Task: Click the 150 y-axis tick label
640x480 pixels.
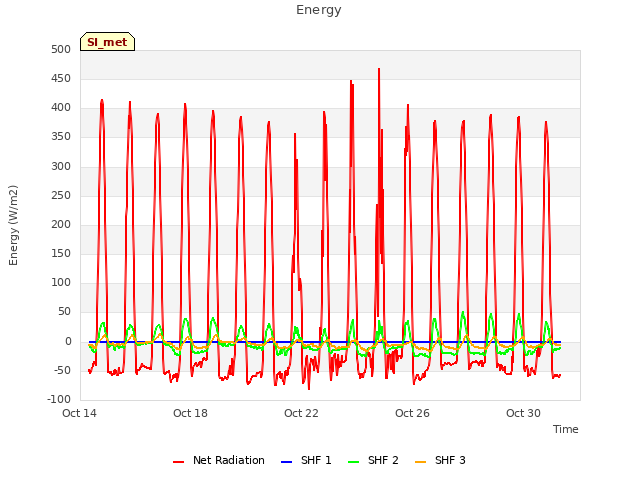Action: [61, 253]
